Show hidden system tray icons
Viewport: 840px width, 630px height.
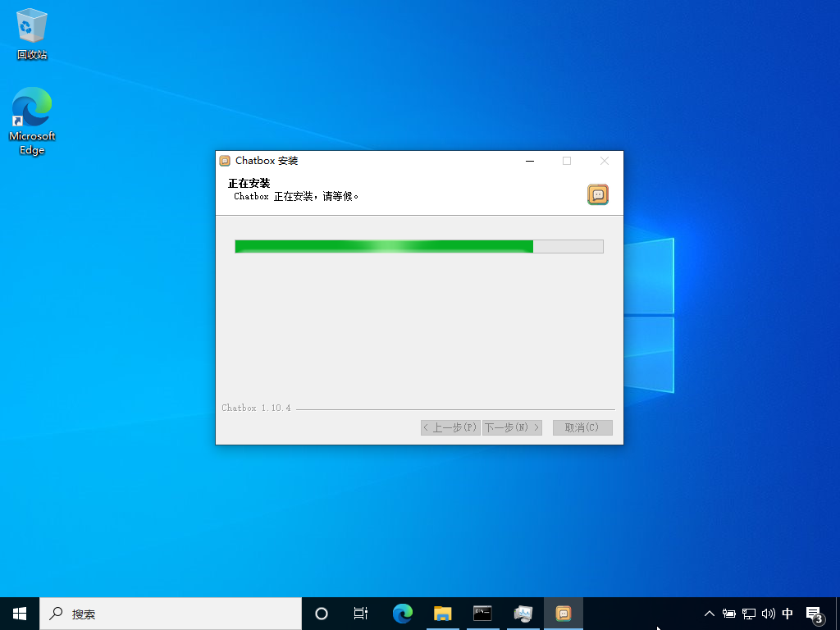[x=710, y=614]
